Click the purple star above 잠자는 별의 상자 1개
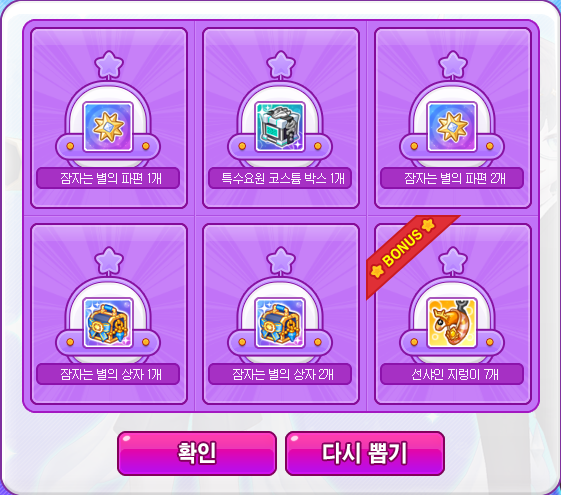The image size is (561, 495). (109, 260)
